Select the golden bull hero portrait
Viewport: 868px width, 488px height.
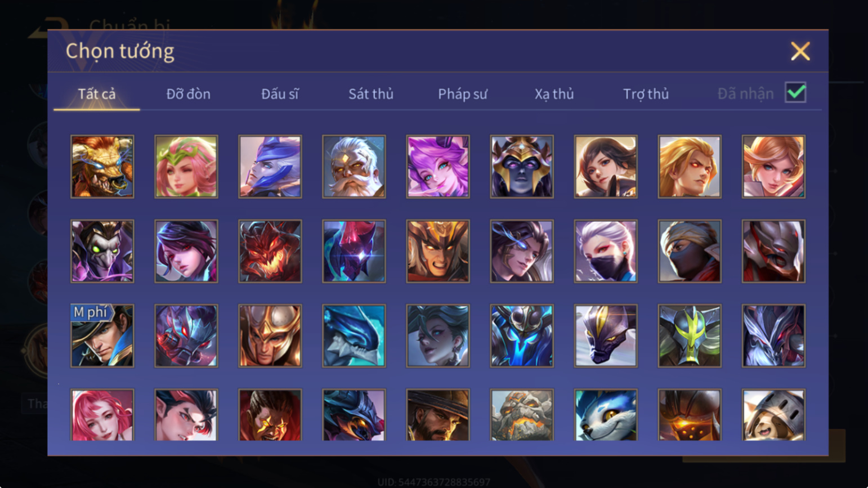tap(102, 167)
